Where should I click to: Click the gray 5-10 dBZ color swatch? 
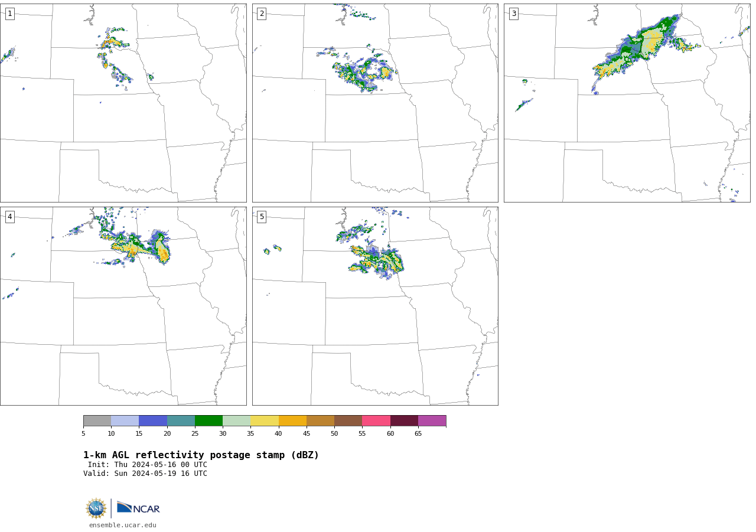click(97, 421)
